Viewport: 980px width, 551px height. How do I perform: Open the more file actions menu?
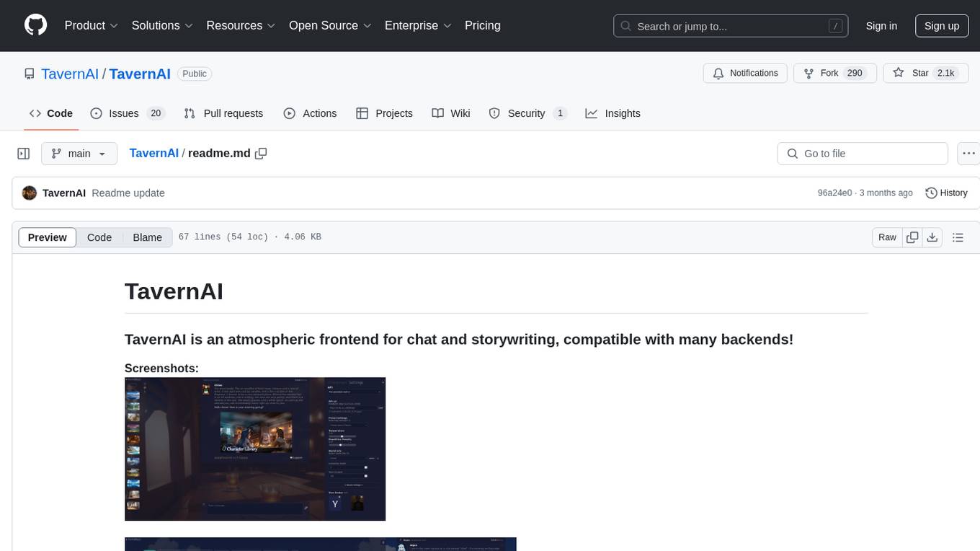coord(968,154)
